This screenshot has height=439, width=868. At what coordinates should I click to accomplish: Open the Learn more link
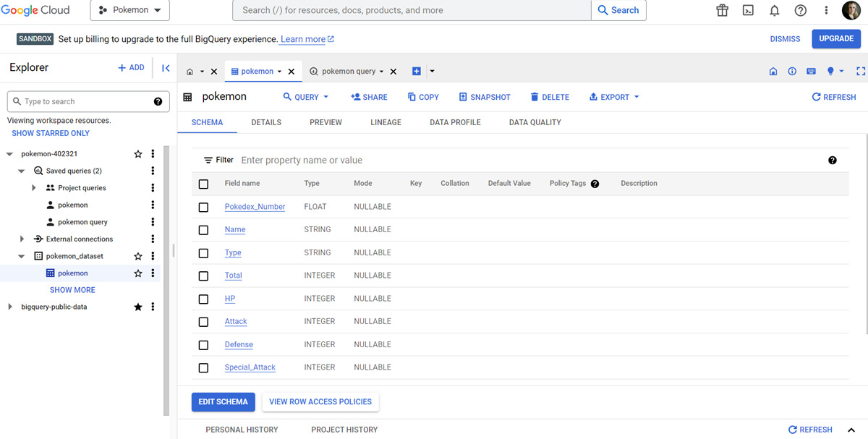coord(307,39)
